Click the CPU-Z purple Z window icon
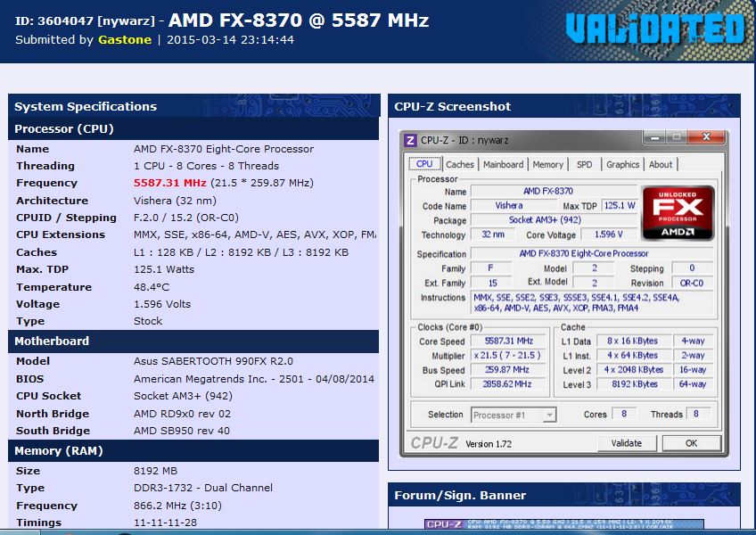The image size is (756, 535). pos(410,140)
